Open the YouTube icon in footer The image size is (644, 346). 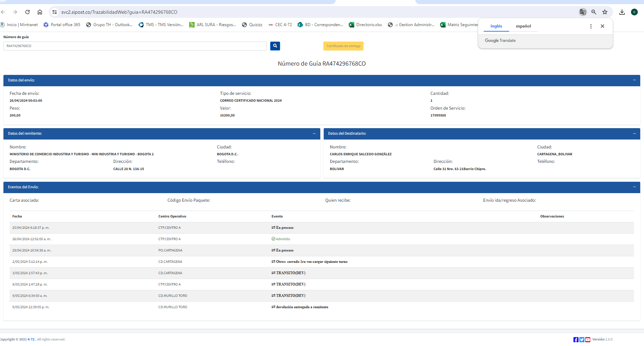click(588, 339)
